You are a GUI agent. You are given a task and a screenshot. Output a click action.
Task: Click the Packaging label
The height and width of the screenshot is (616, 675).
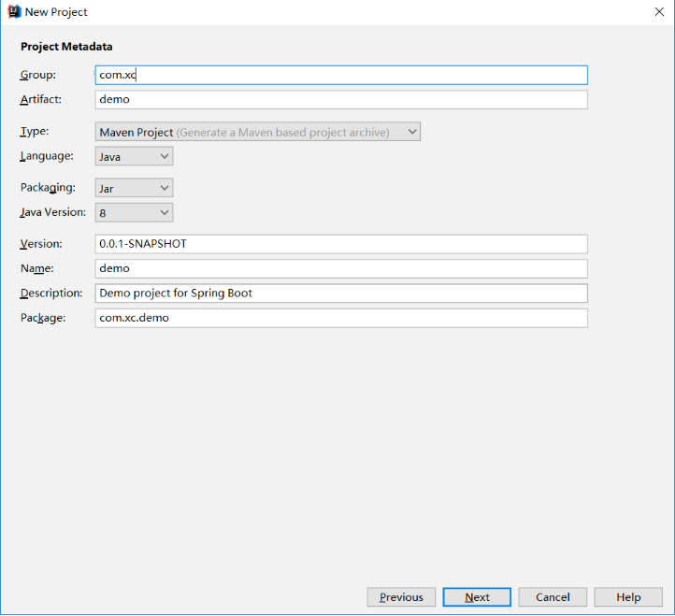[x=48, y=188]
